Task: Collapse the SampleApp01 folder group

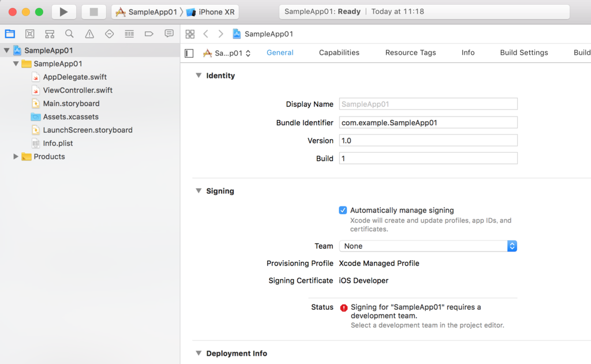Action: [16, 63]
